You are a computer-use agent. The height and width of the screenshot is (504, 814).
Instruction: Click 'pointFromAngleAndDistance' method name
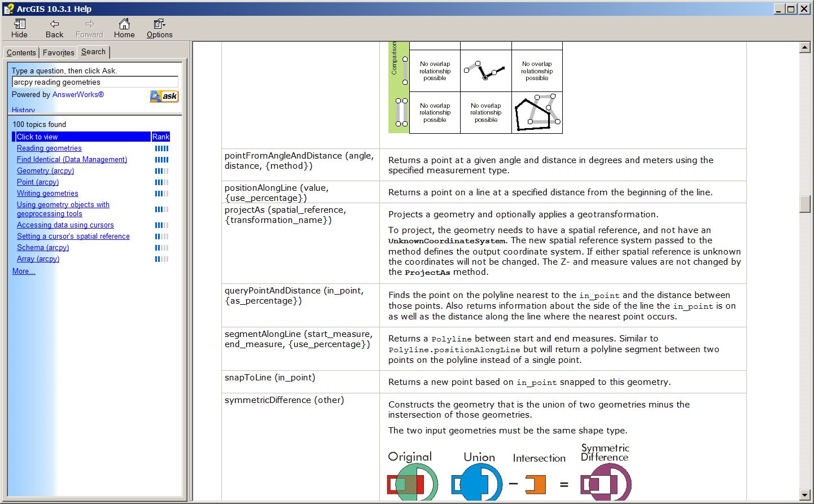tap(283, 156)
